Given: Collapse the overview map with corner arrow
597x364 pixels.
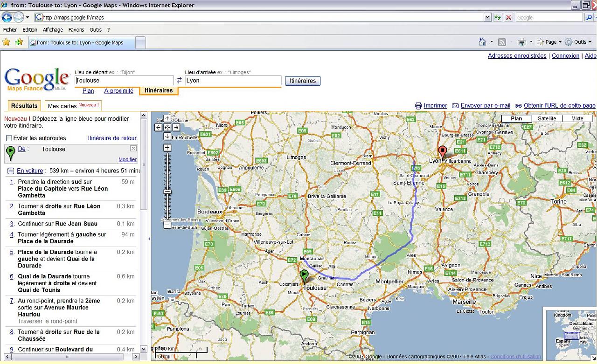Looking at the screenshot, I should (593, 357).
